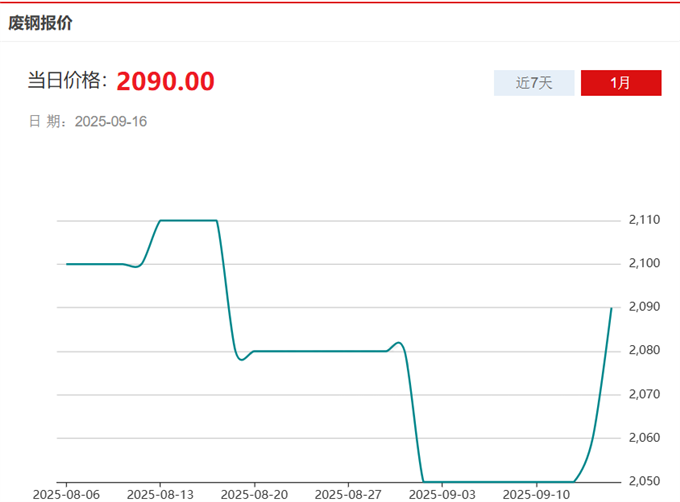This screenshot has height=502, width=680.
Task: Select the 2025-09-10 x-axis date label
Action: tap(536, 494)
